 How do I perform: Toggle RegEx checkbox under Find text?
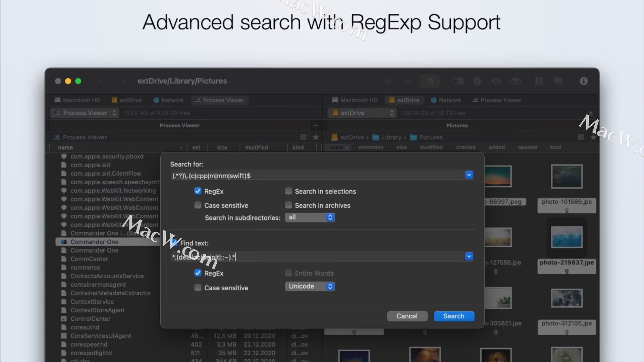click(x=198, y=273)
